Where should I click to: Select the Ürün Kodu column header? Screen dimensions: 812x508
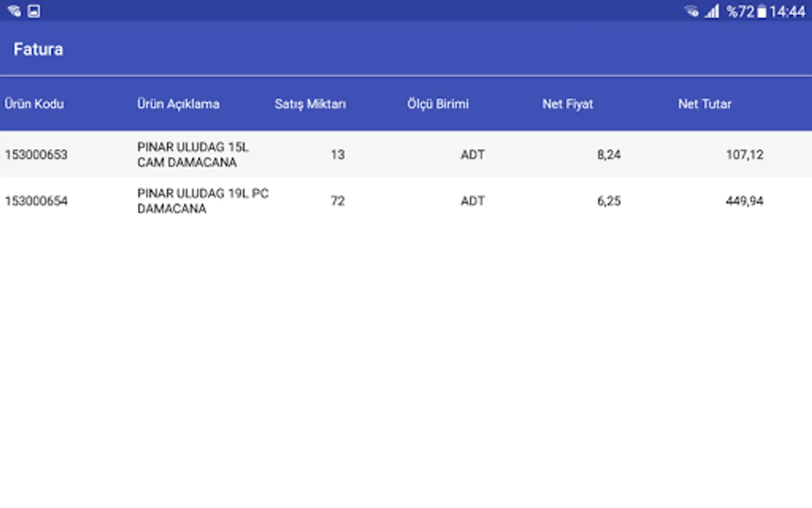(34, 104)
